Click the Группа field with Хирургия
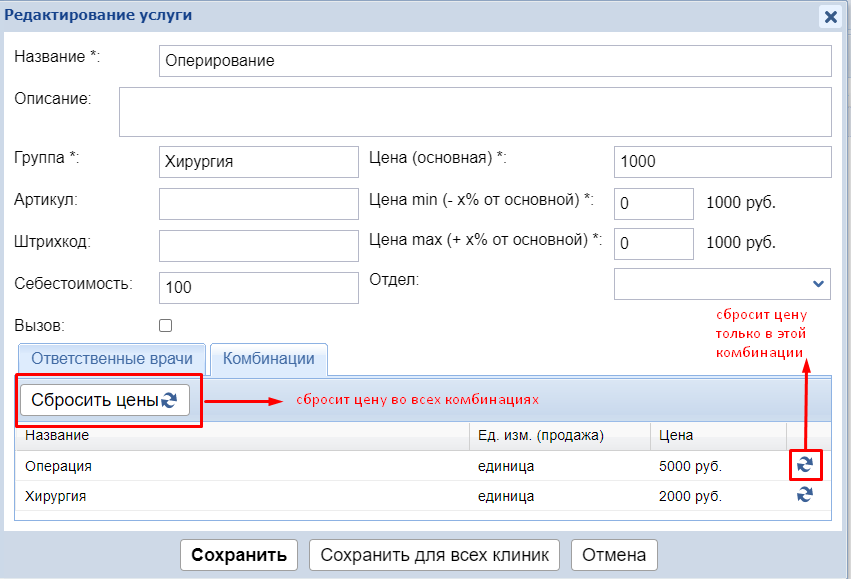This screenshot has height=579, width=851. 258,161
